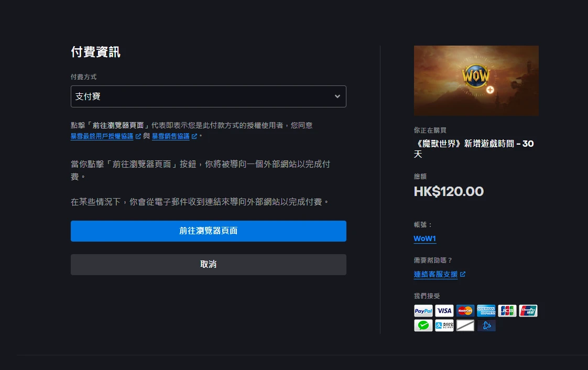
Task: Click the 取消 cancel button
Action: pos(208,264)
